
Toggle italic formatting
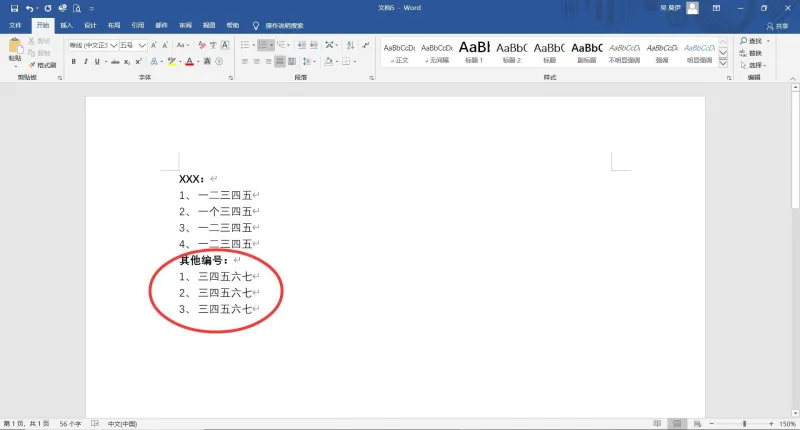(85, 62)
